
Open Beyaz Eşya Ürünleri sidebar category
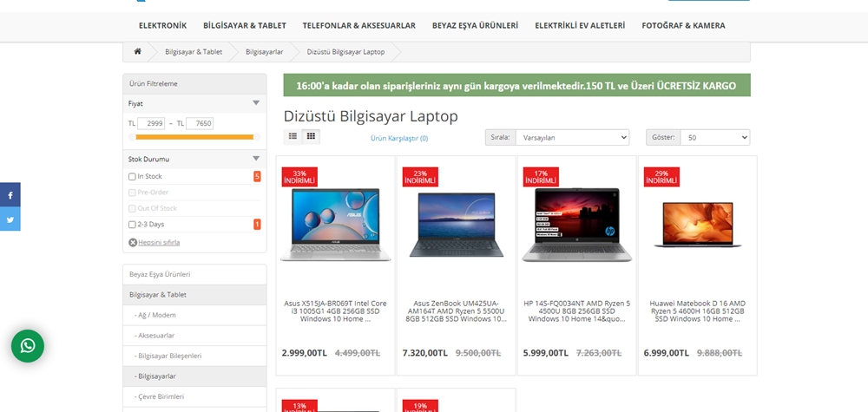click(x=194, y=274)
